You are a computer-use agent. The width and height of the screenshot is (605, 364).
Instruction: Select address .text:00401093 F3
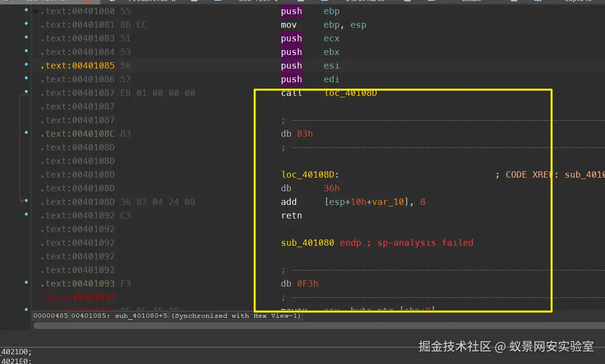86,284
